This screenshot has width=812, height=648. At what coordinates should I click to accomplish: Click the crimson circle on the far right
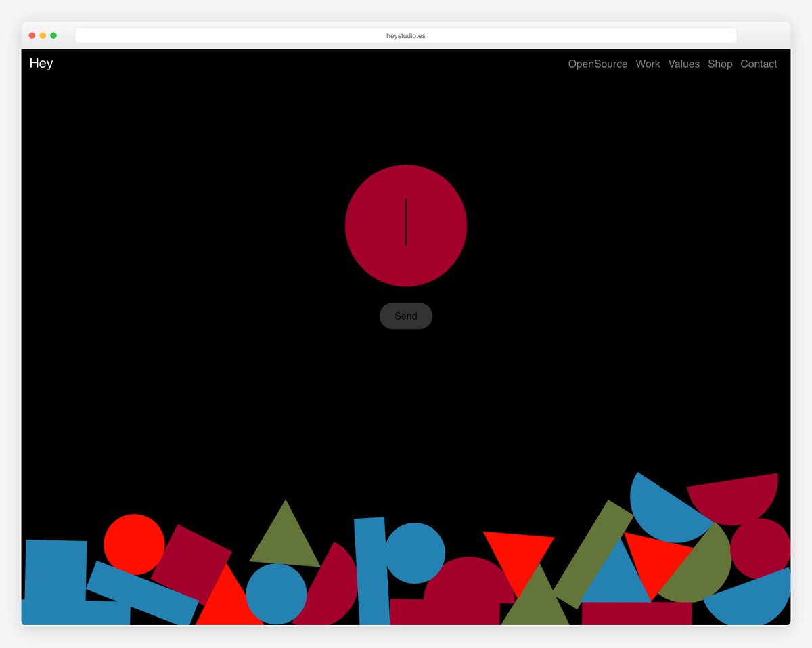761,548
